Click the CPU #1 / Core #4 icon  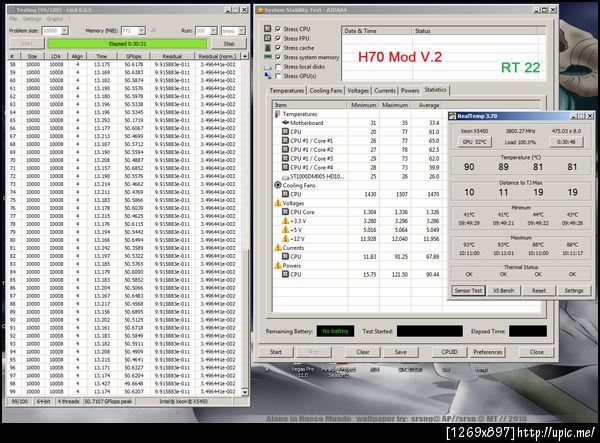click(x=285, y=167)
